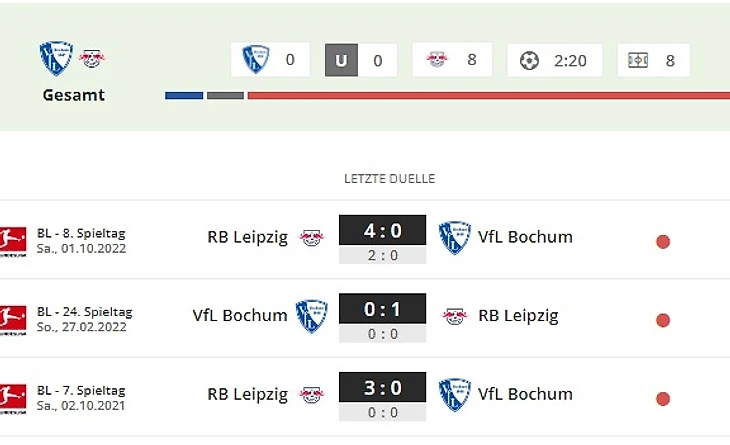Click the blue segment of the win bar
This screenshot has height=445, width=730.
(184, 96)
